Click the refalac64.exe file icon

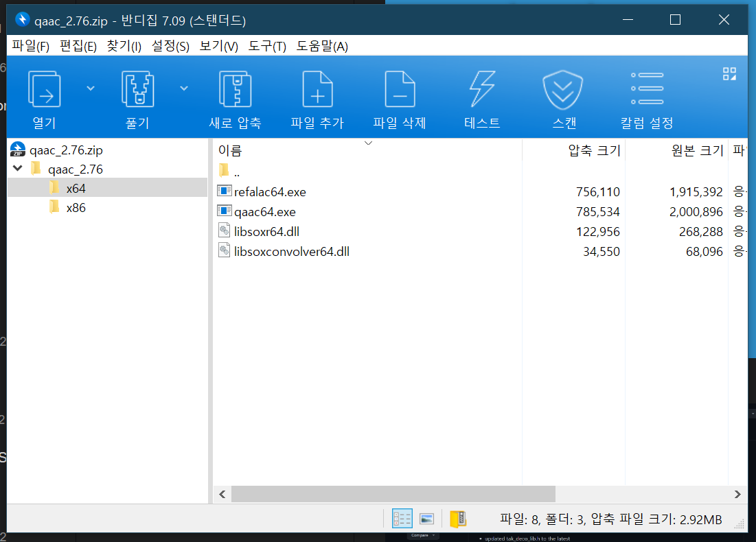tap(225, 191)
